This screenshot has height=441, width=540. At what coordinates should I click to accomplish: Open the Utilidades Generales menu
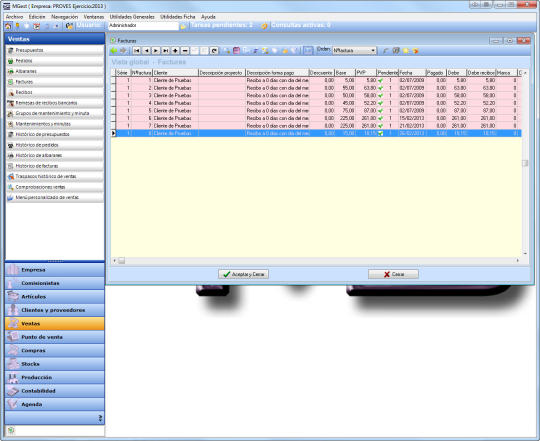point(132,17)
